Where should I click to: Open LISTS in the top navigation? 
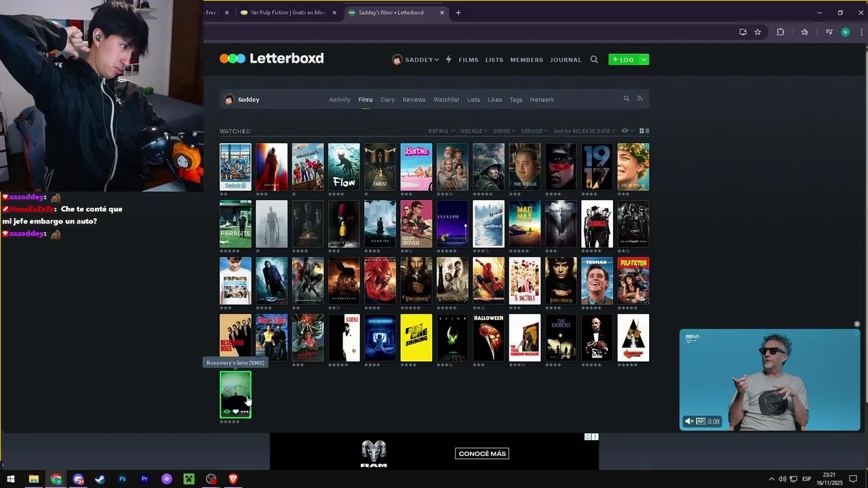494,60
